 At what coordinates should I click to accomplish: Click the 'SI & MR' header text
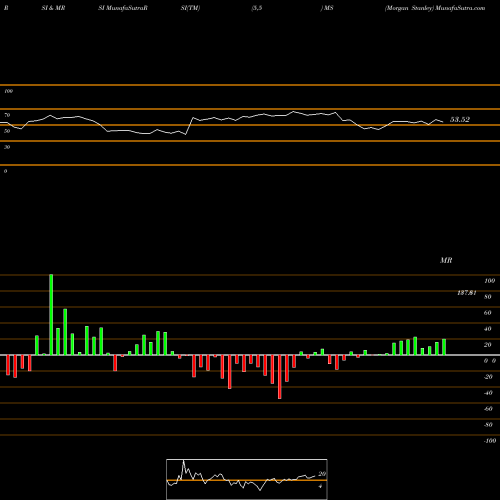coord(53,8)
